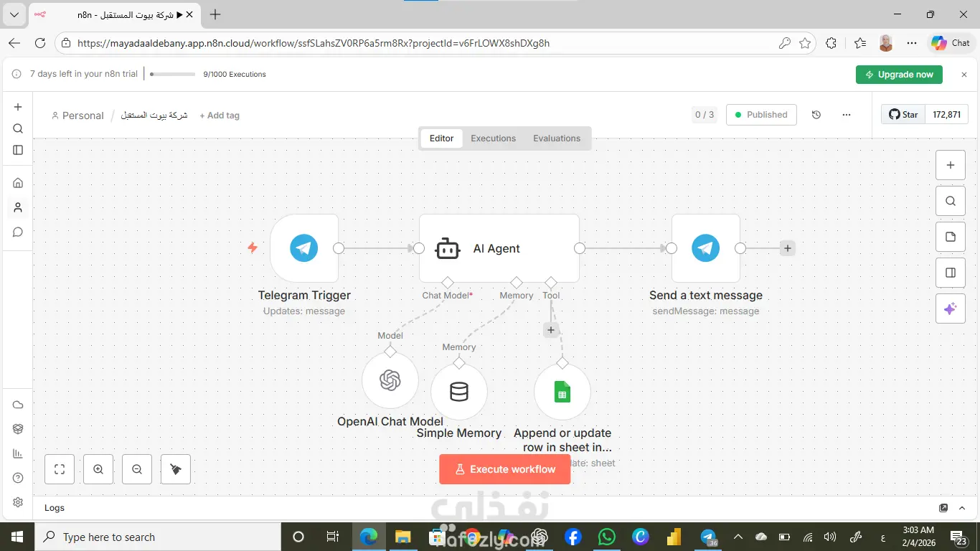Image resolution: width=980 pixels, height=551 pixels.
Task: Switch to the Executions tab
Action: coord(493,138)
